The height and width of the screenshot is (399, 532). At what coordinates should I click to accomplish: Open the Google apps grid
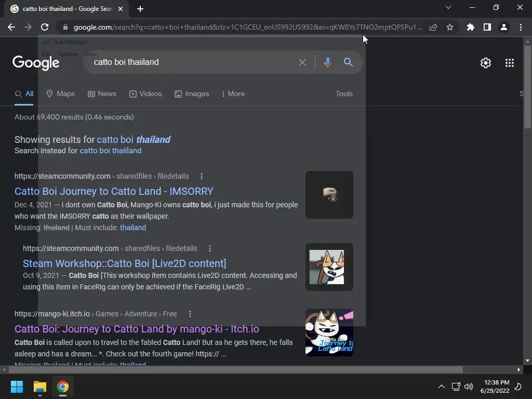point(510,63)
